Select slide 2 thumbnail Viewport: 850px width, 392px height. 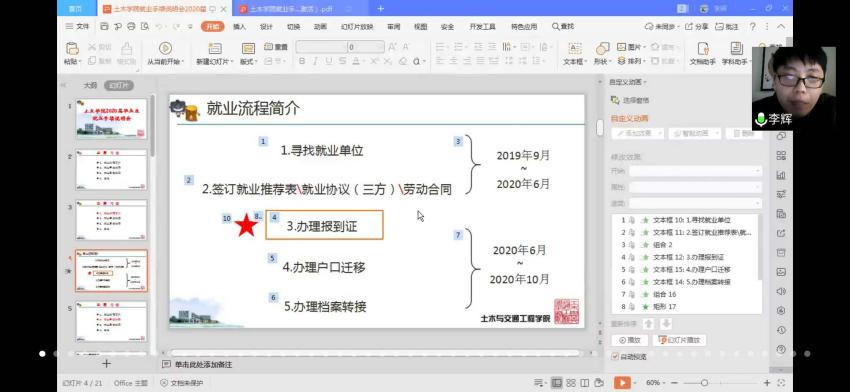point(111,169)
